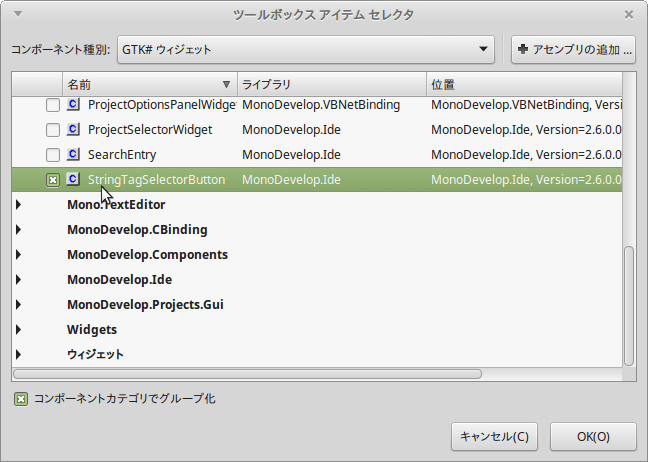This screenshot has width=648, height=462.
Task: Uncheck the StringTagSelectorButton checkbox
Action: pos(53,180)
